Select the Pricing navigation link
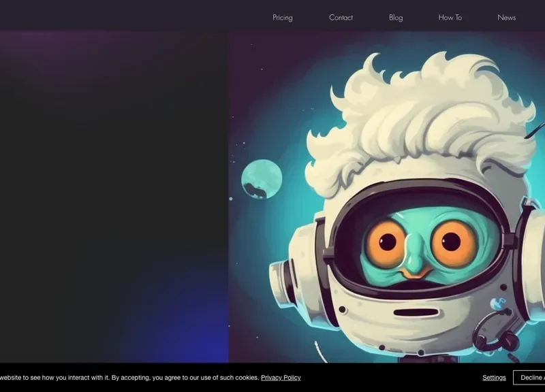 click(x=282, y=17)
